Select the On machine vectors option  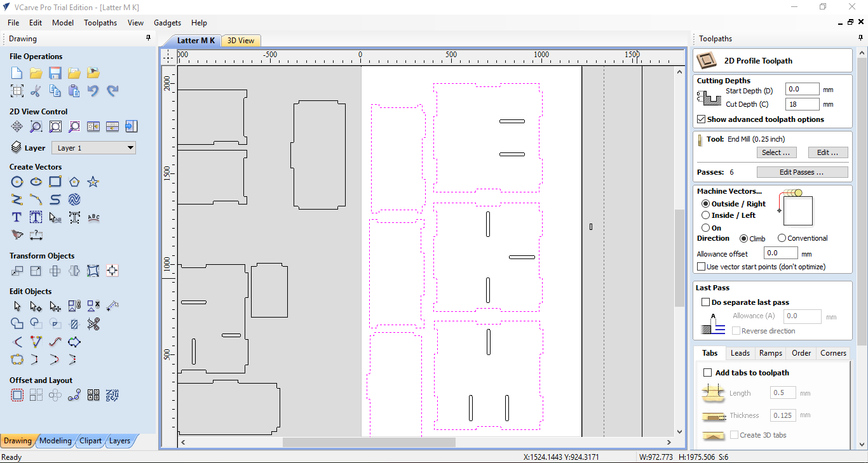705,227
